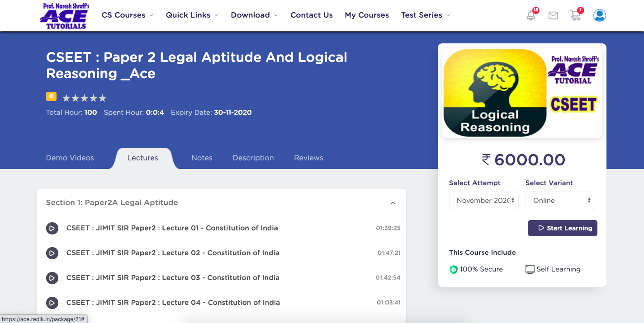This screenshot has width=644, height=323.
Task: Click the Logical Reasoning course thumbnail
Action: click(521, 93)
